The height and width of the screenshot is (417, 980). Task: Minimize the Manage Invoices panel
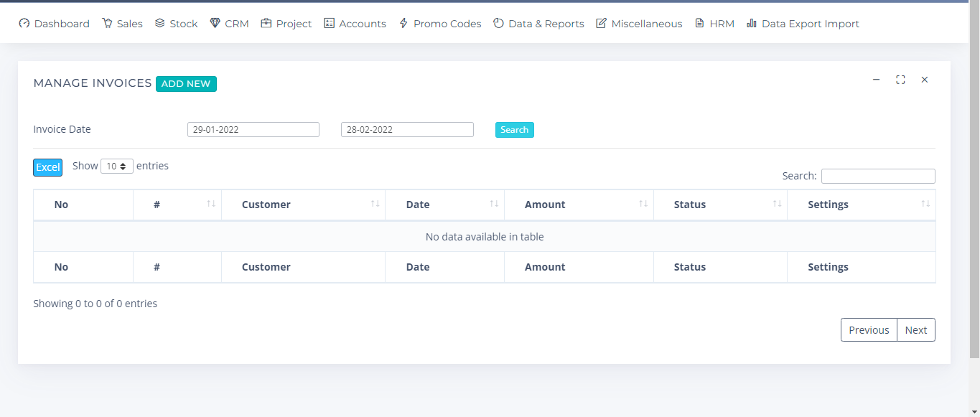tap(876, 80)
